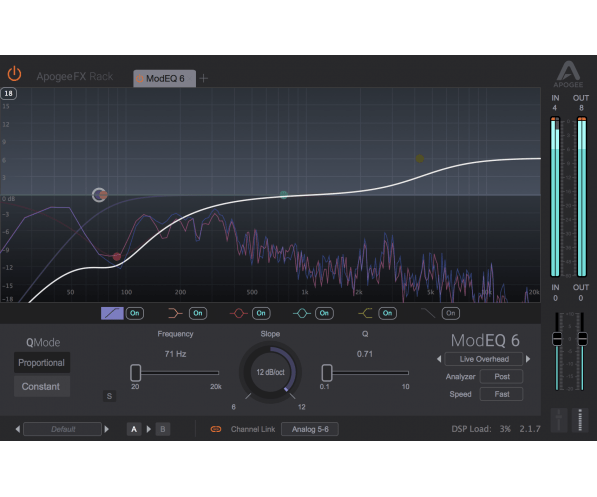Go to previous rack preset arrow
Viewport: 597px width, 497px height.
18,429
